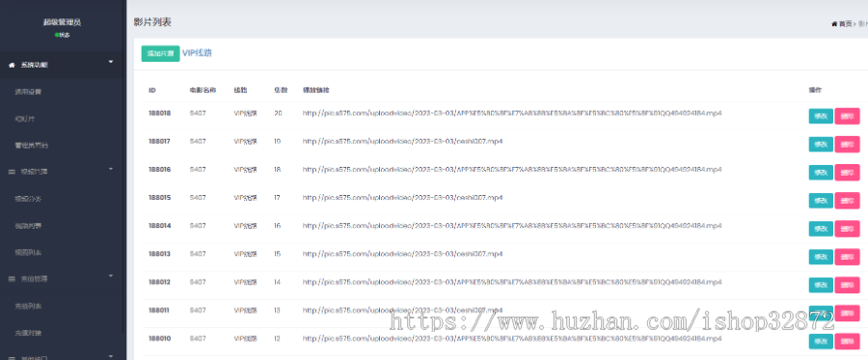
Task: Click 删除 for row ID 188012
Action: click(x=847, y=286)
